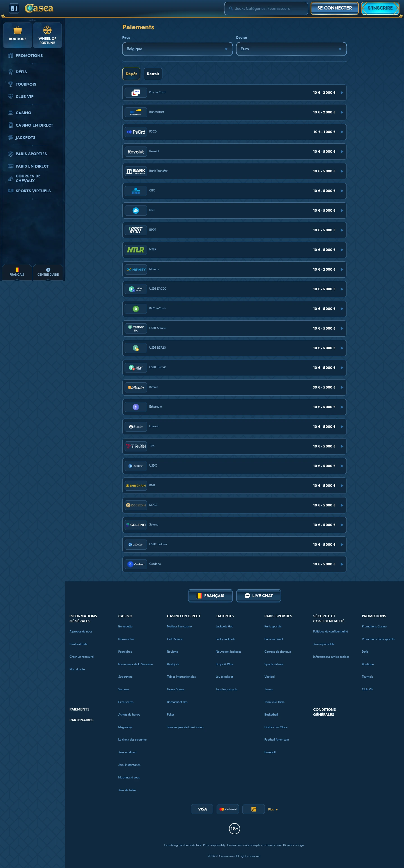Expand the Bitcoin row arrow
Viewport: 404px width, 868px height.
[x=342, y=387]
